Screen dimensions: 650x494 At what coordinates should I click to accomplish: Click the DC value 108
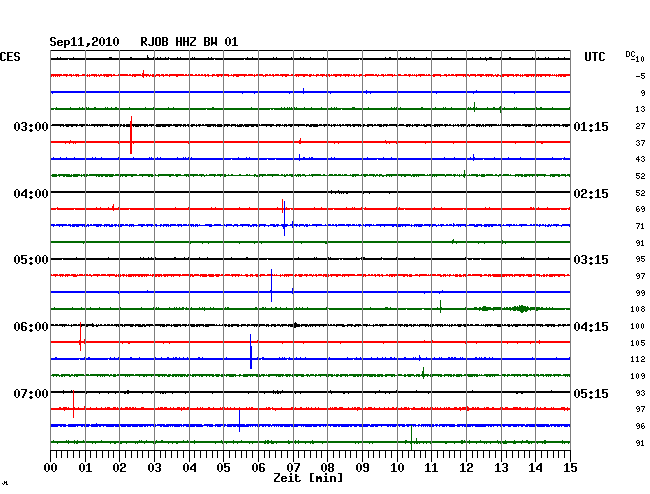[x=638, y=309]
